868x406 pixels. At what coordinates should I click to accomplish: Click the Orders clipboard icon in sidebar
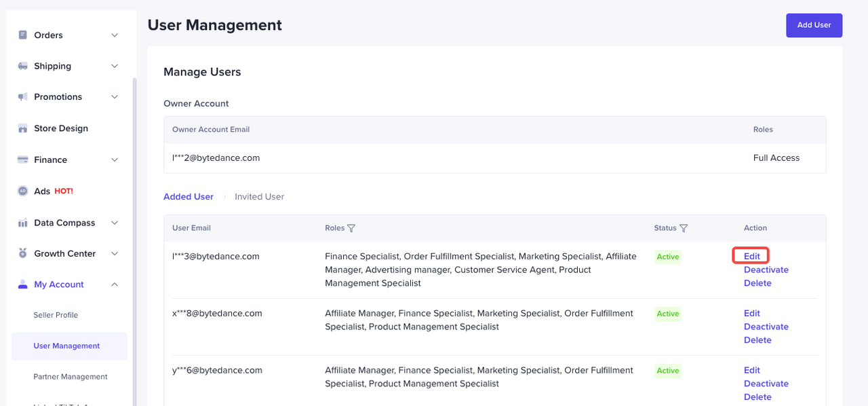click(23, 35)
